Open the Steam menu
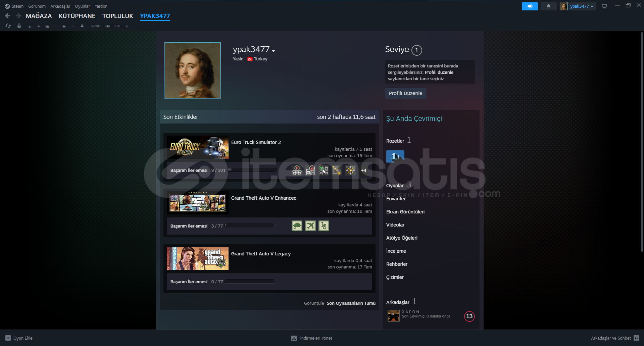The image size is (644, 346). coord(17,6)
